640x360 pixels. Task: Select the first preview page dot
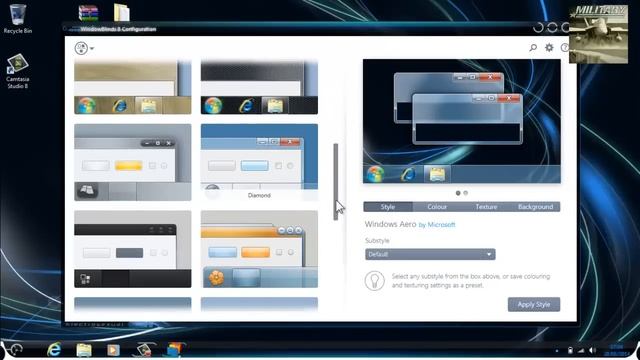tap(458, 193)
